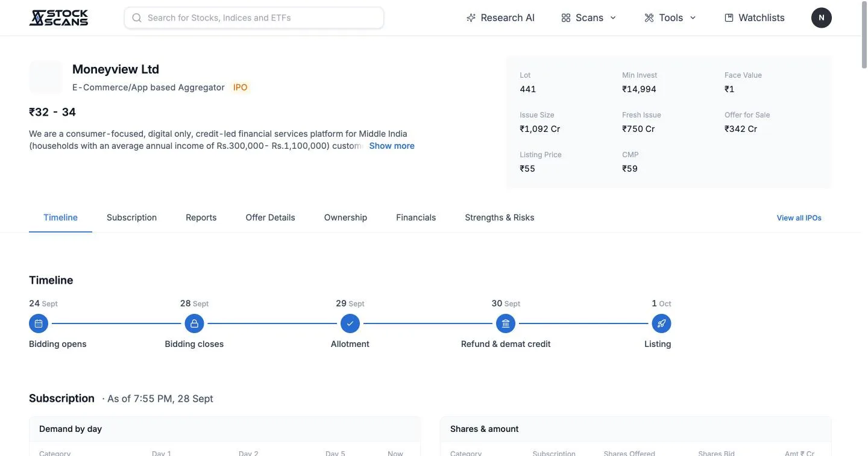The height and width of the screenshot is (456, 868).
Task: Click the Bidding opens calendar icon
Action: pos(39,323)
